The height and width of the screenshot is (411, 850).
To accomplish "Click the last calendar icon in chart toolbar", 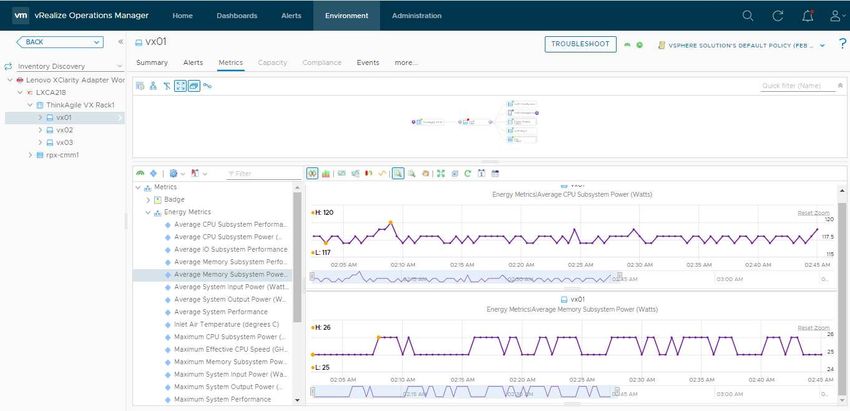I will pyautogui.click(x=495, y=174).
